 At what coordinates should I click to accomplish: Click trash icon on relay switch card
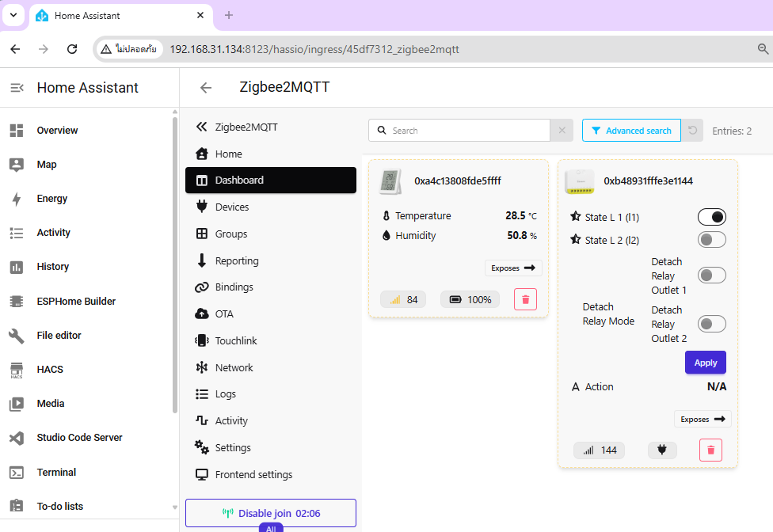pyautogui.click(x=710, y=450)
